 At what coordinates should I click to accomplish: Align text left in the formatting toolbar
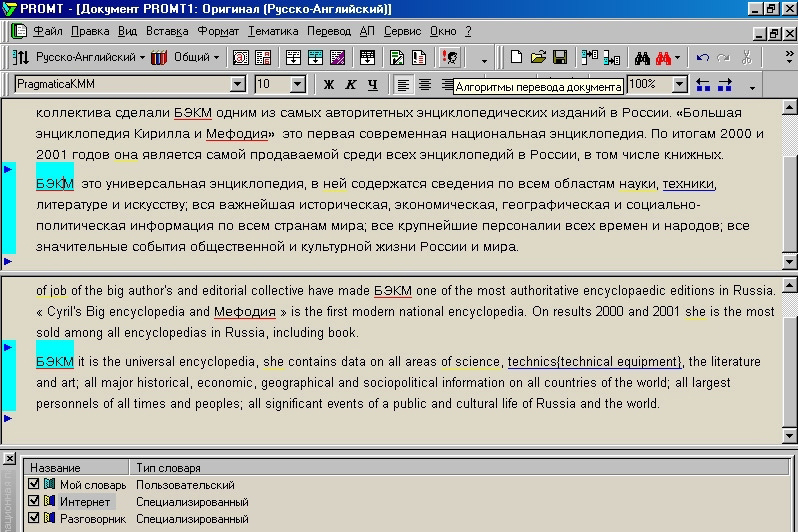click(403, 85)
